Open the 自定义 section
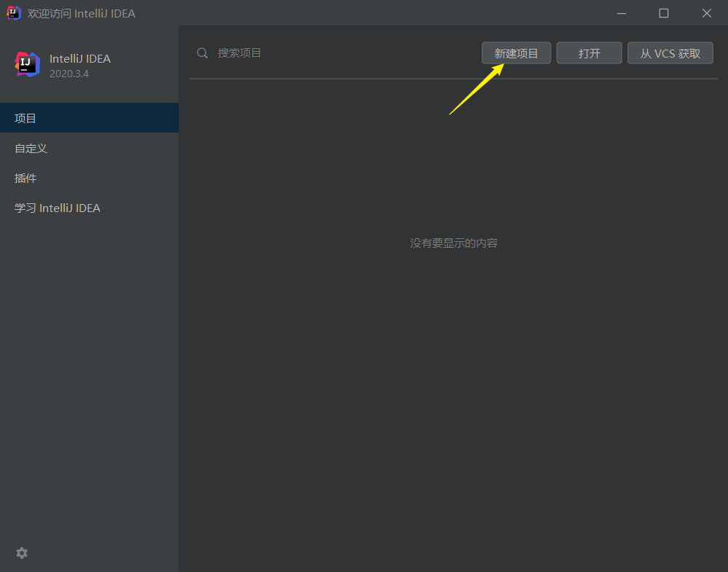Image resolution: width=728 pixels, height=572 pixels. tap(31, 148)
